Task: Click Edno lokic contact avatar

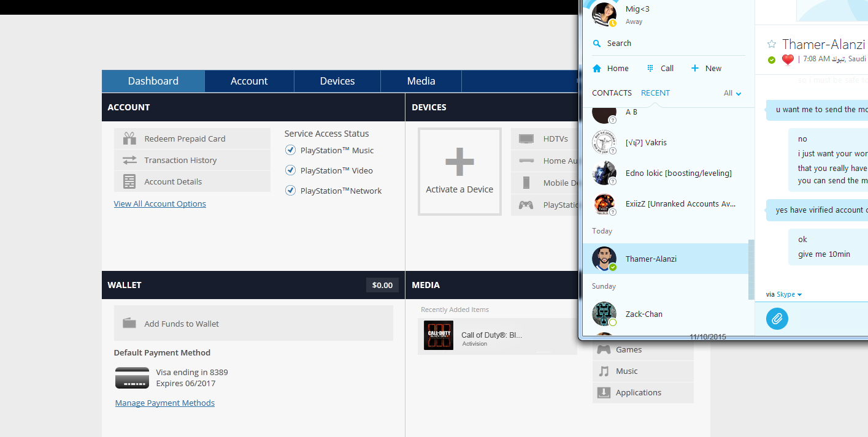Action: (x=604, y=173)
